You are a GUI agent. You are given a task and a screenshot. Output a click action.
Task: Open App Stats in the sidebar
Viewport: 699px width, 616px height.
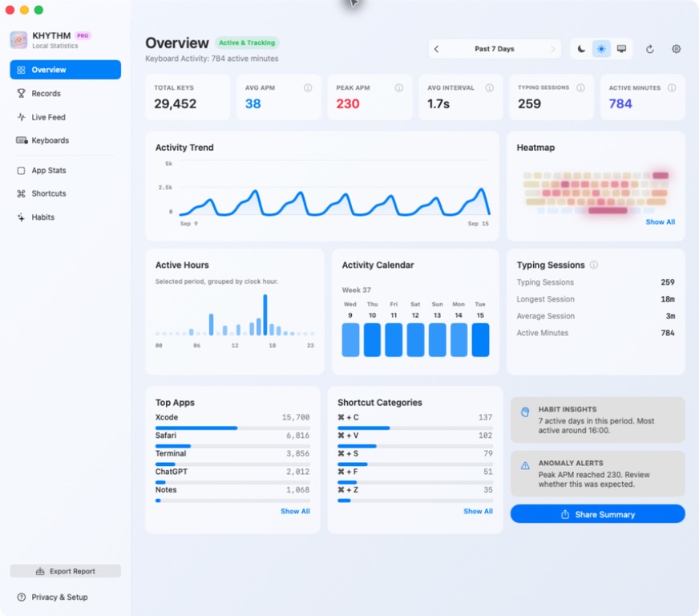tap(66, 170)
